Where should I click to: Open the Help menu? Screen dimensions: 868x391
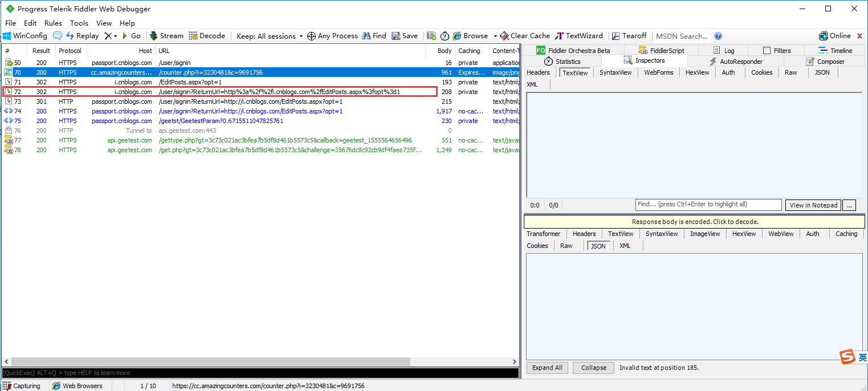point(127,23)
